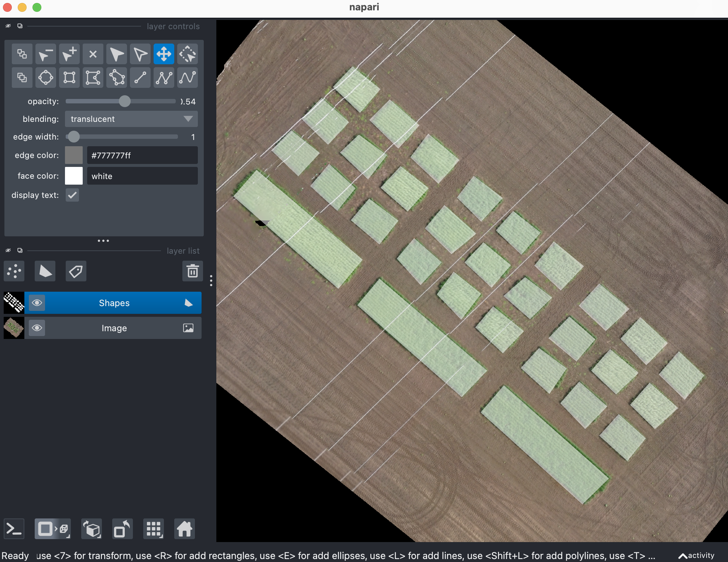Click the Shapes layer thumbnail
Screen dimensions: 728x562
click(14, 303)
